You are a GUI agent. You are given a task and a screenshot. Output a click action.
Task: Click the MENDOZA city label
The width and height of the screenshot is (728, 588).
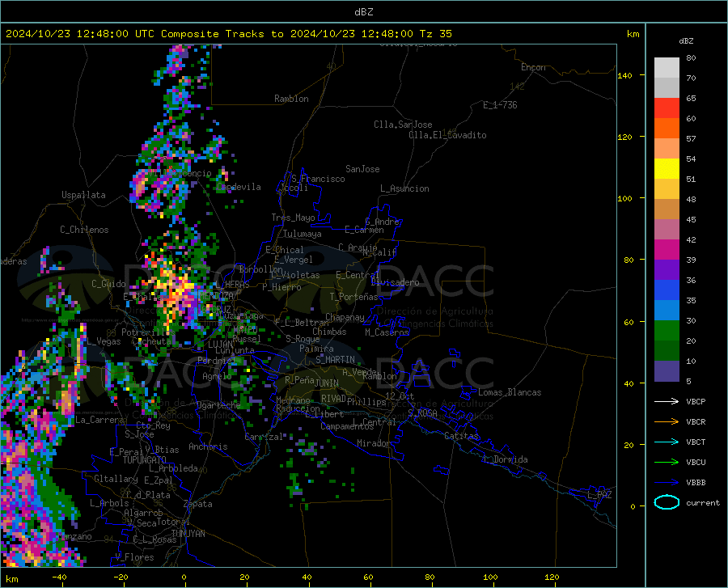click(x=216, y=296)
